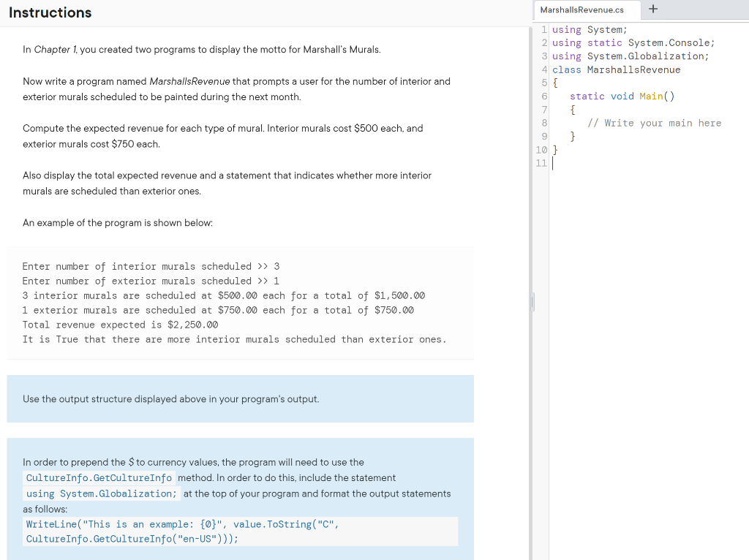Click the Instructions heading
749x560 pixels.
[x=50, y=12]
